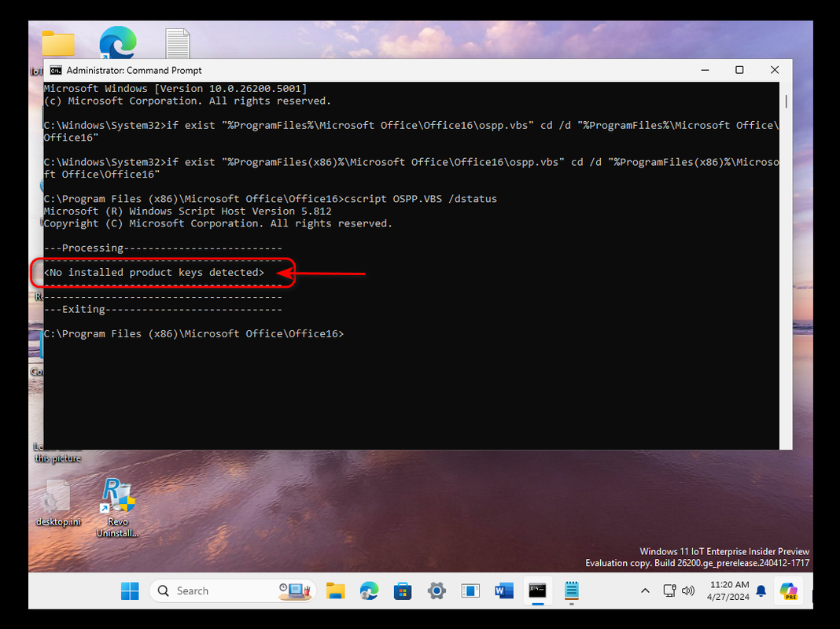This screenshot has height=629, width=840.
Task: Open the Word app in the taskbar
Action: (504, 591)
